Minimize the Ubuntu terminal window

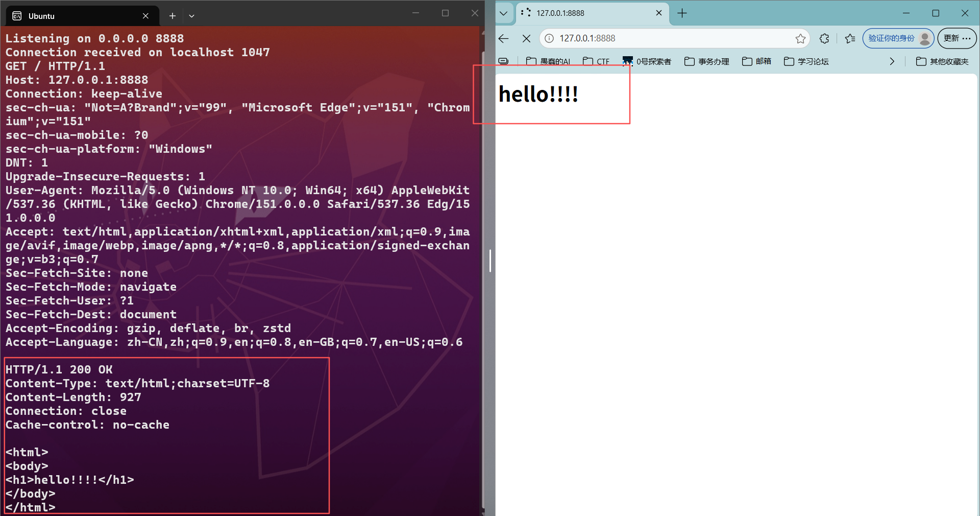[415, 13]
